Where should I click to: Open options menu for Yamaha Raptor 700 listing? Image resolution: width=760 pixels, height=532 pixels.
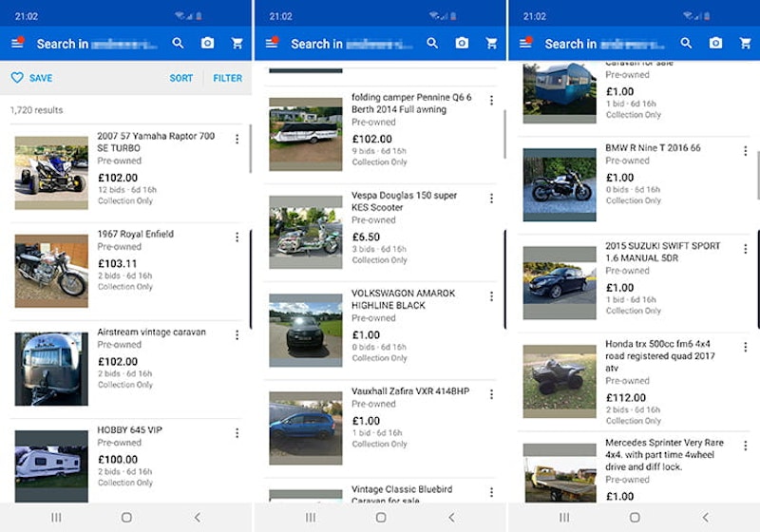coord(237,139)
